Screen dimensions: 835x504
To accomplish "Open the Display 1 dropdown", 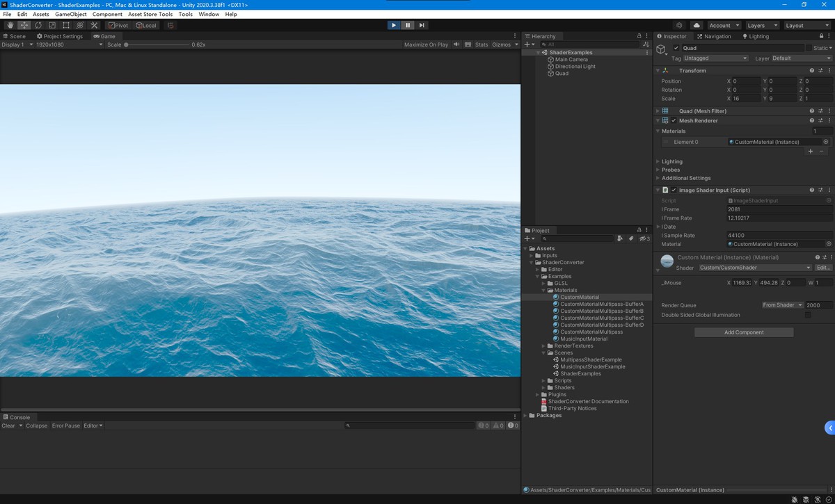I will tap(16, 44).
